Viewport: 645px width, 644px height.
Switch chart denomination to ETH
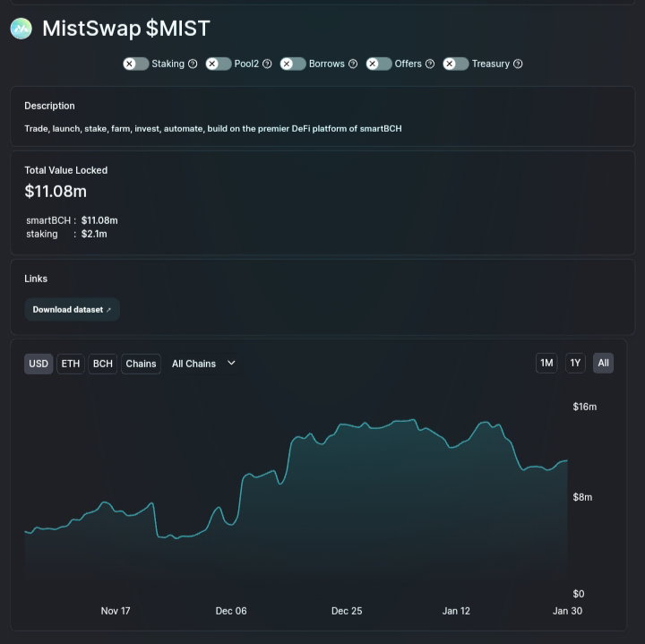[71, 364]
